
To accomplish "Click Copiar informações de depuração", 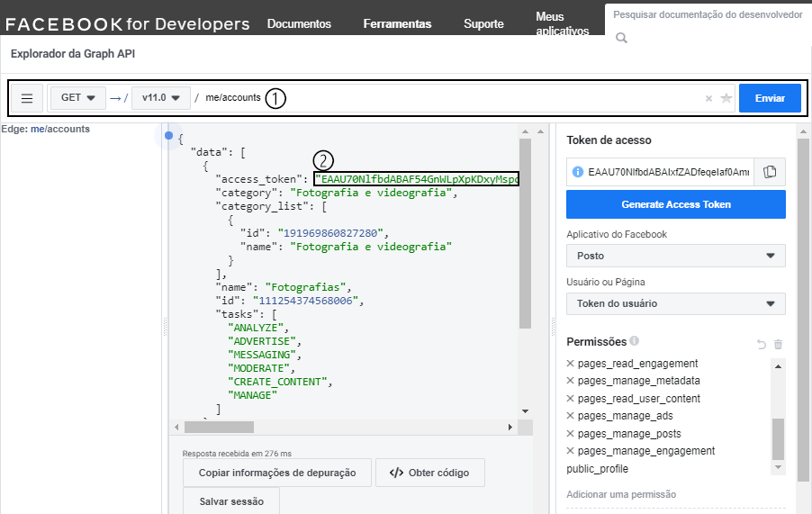I will tap(277, 473).
